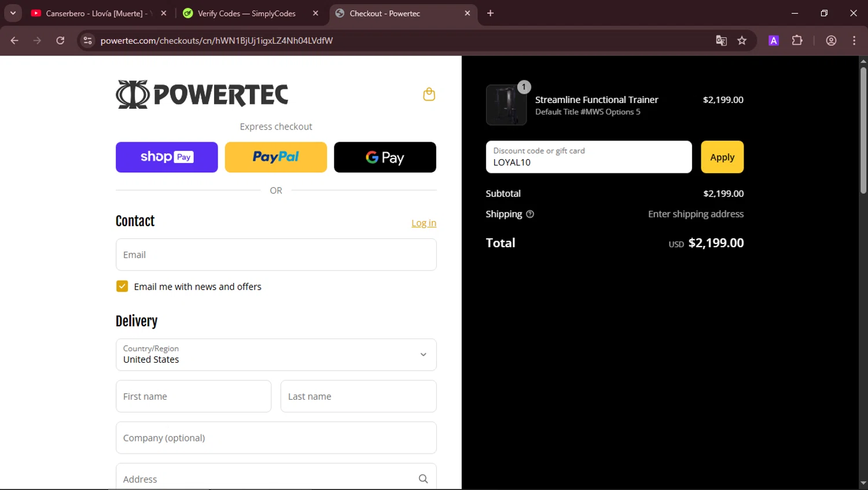Click the Streamline Functional Trainer product name
This screenshot has width=868, height=490.
coord(597,100)
